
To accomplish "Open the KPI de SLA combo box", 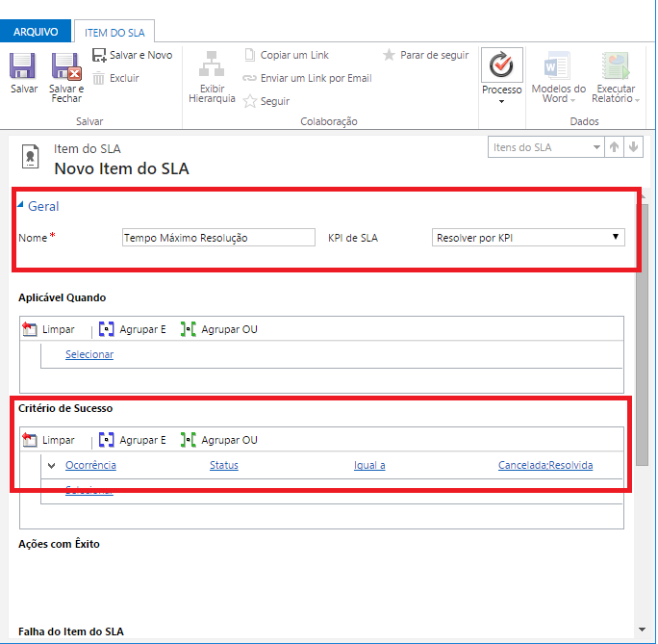I will click(528, 238).
